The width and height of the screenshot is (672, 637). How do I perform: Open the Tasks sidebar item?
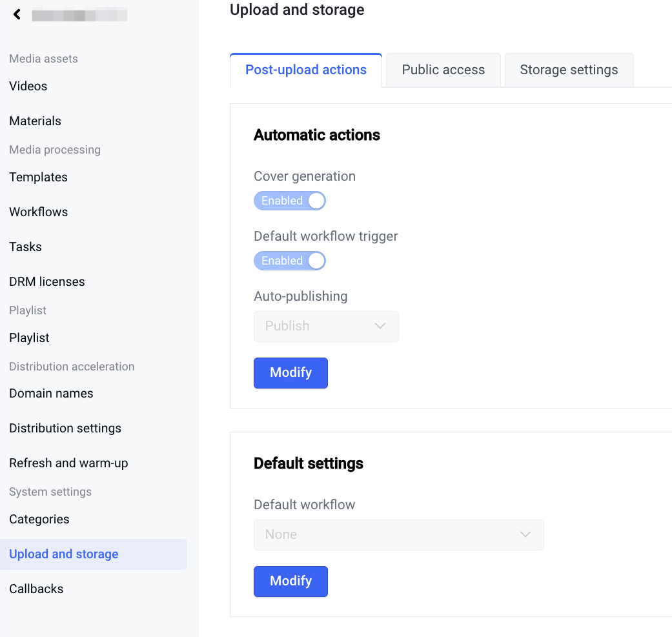[x=26, y=247]
